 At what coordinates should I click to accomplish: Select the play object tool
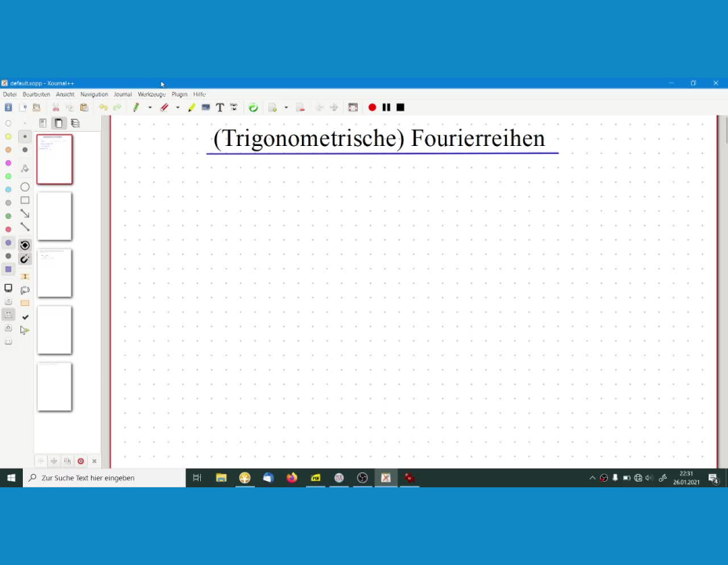pyautogui.click(x=25, y=330)
